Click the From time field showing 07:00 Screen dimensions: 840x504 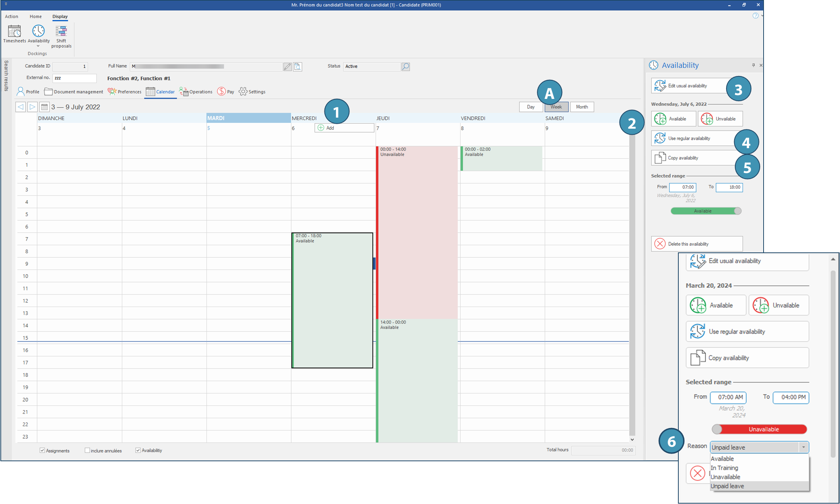(x=683, y=187)
